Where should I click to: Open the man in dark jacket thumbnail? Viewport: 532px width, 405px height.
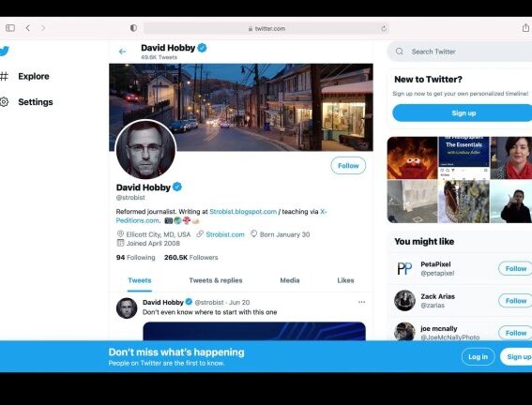pos(511,202)
